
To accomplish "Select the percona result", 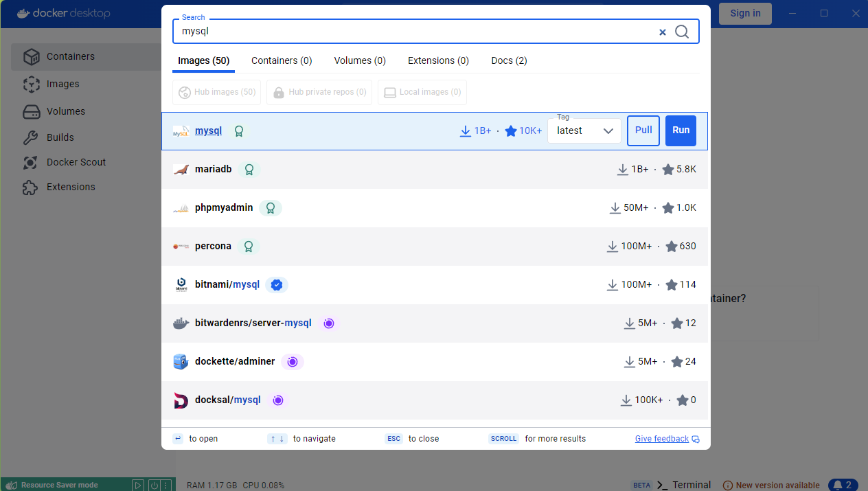I will point(436,247).
